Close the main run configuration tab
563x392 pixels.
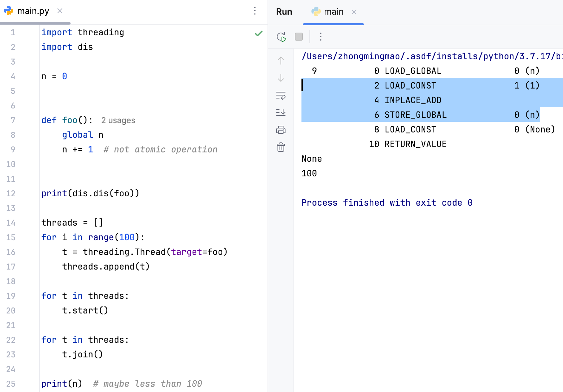coord(354,12)
